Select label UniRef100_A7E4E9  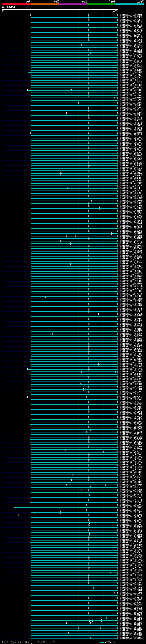tap(131, 125)
